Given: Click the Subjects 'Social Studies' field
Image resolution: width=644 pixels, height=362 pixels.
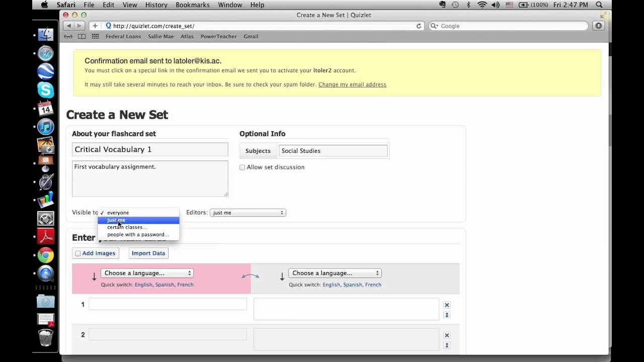Looking at the screenshot, I should 333,151.
